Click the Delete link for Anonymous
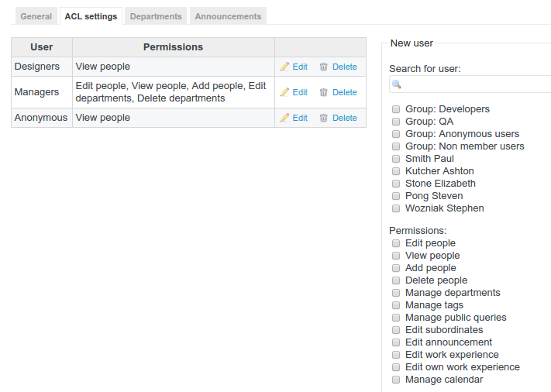 tap(345, 118)
